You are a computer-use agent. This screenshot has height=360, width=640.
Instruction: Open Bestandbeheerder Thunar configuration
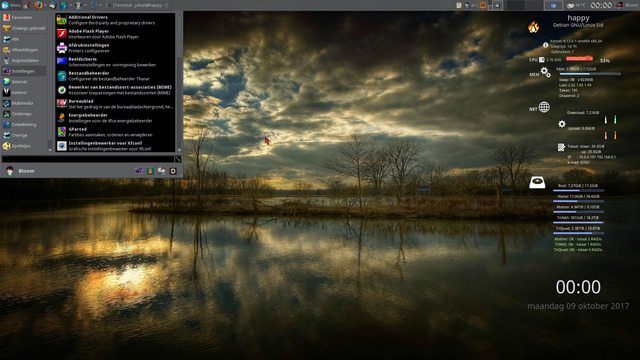tap(115, 76)
